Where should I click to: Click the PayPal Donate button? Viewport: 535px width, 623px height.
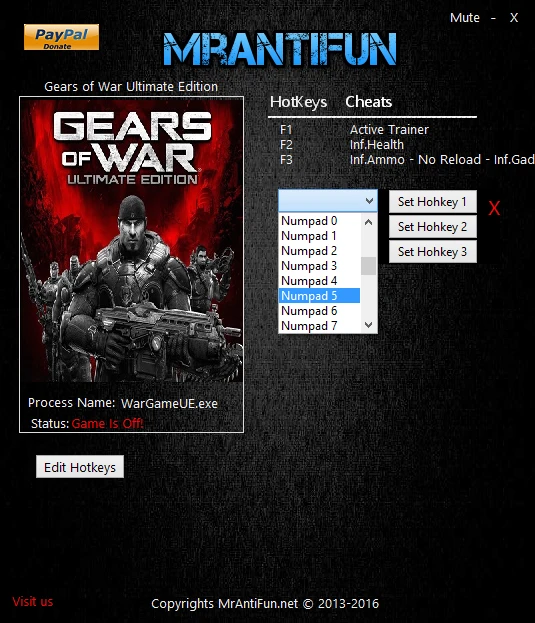tap(61, 37)
